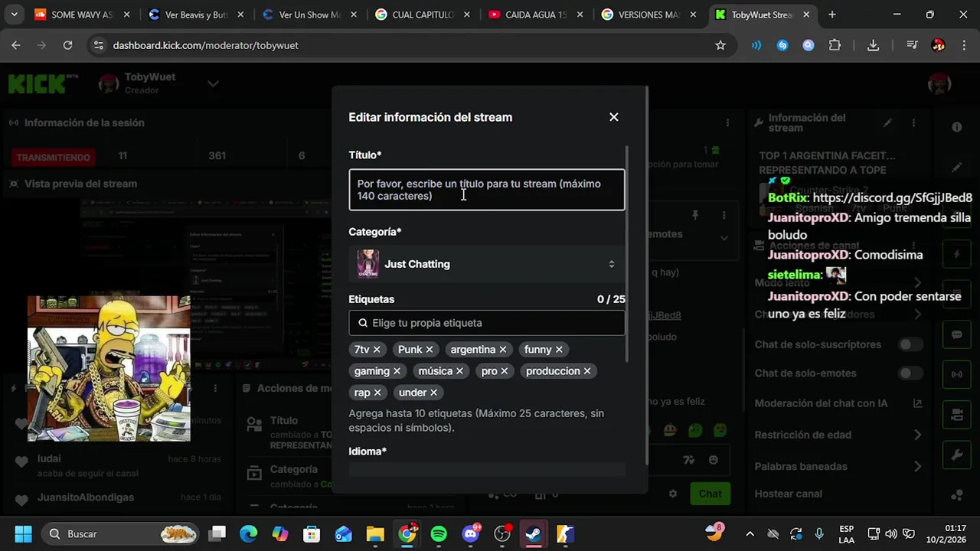
Task: Open chat settings gear icon
Action: click(673, 494)
